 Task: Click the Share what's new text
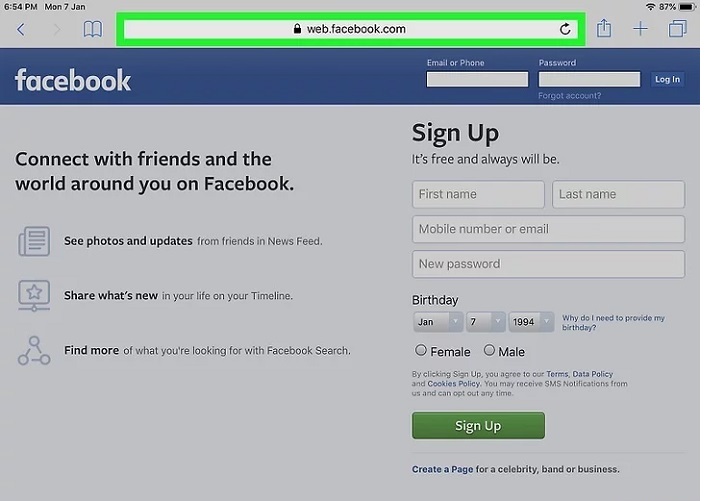[111, 295]
